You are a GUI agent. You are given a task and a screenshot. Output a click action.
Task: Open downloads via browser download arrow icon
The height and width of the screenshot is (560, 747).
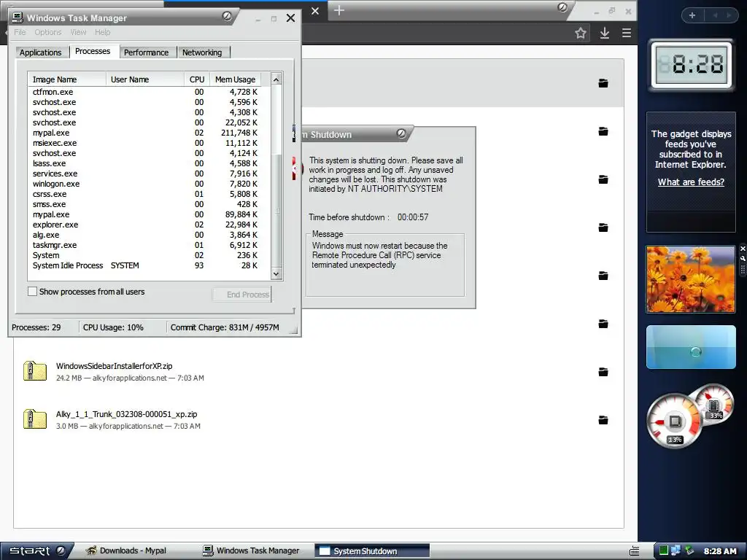point(605,33)
